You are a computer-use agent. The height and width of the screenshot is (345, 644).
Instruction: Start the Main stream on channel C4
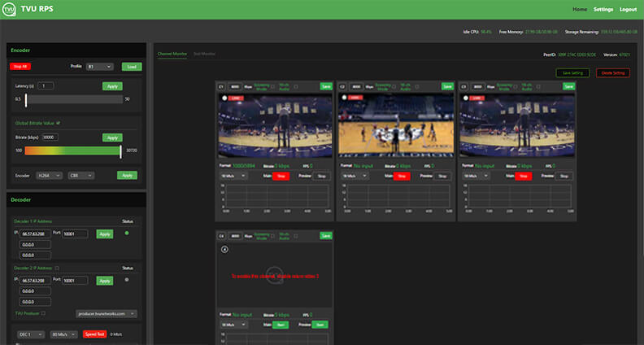point(281,325)
